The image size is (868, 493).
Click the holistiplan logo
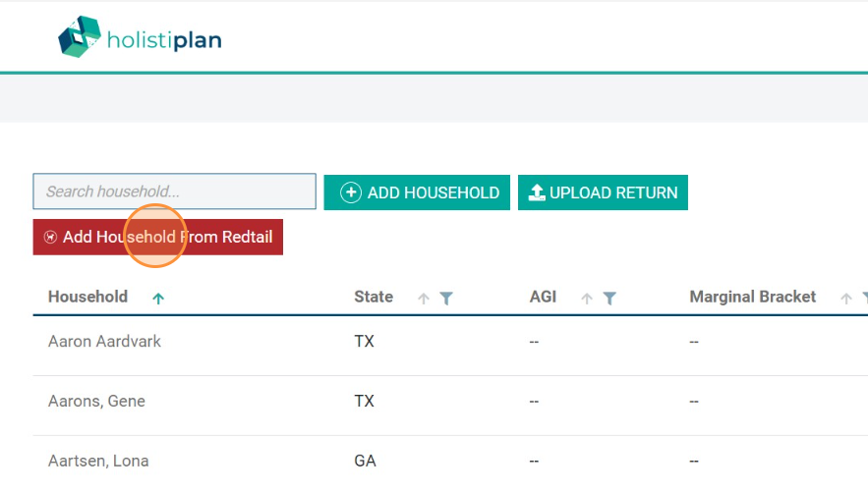pyautogui.click(x=140, y=38)
